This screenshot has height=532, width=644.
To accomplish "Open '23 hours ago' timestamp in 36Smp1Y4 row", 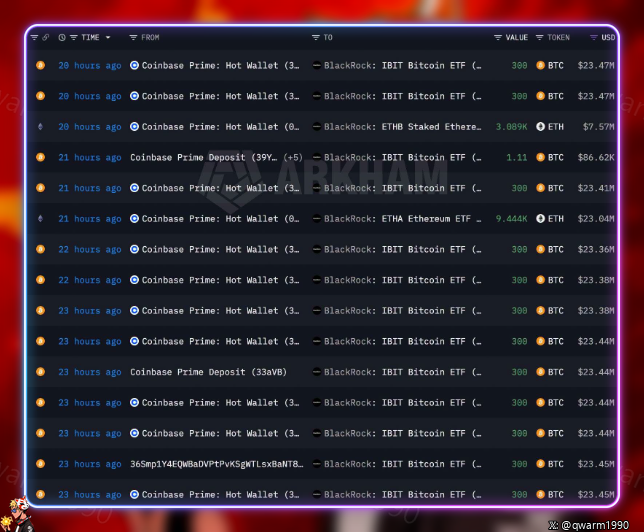I will (x=90, y=464).
